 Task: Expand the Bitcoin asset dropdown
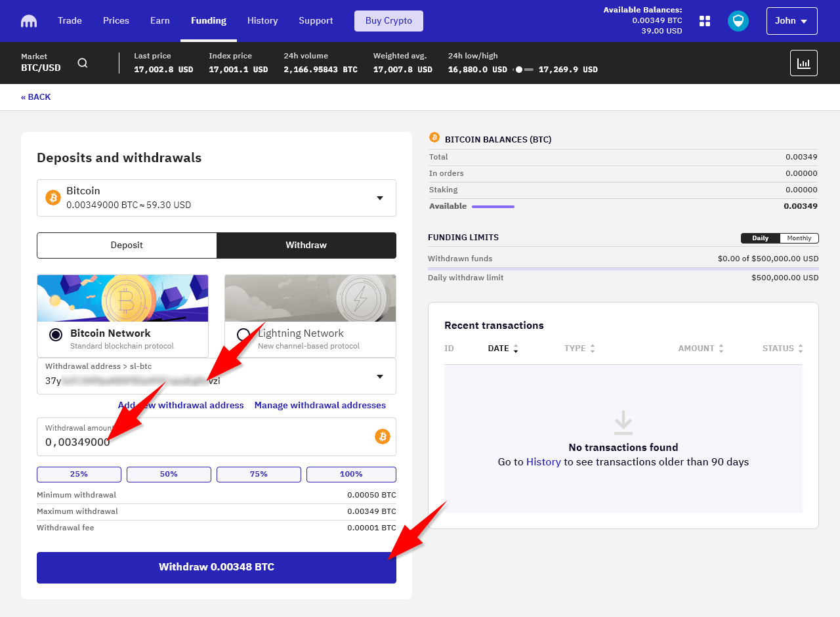379,198
